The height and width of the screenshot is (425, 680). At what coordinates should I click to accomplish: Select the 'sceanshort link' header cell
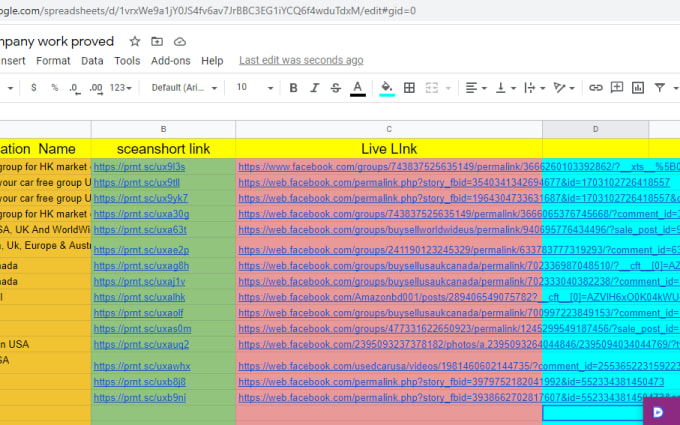tap(163, 149)
